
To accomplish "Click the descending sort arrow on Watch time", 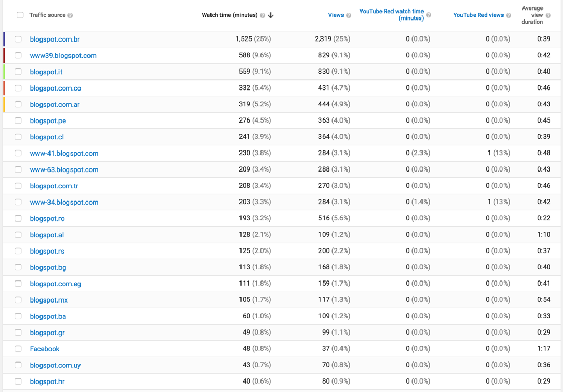I will coord(271,15).
